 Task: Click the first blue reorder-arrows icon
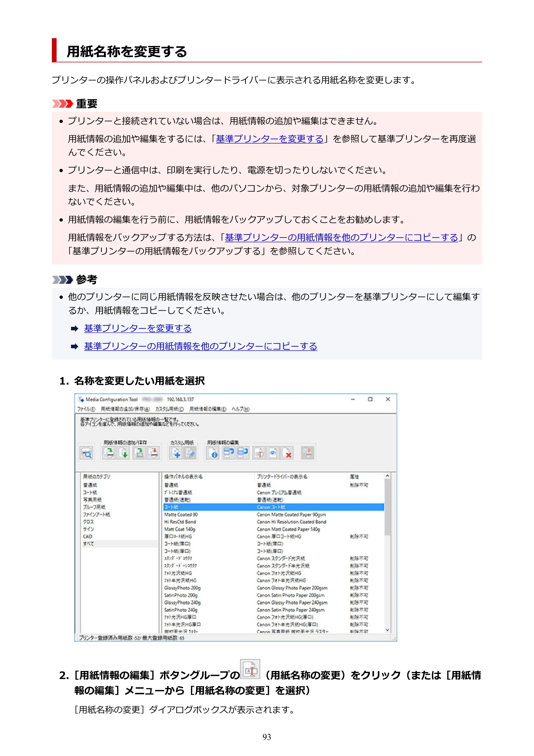click(228, 453)
